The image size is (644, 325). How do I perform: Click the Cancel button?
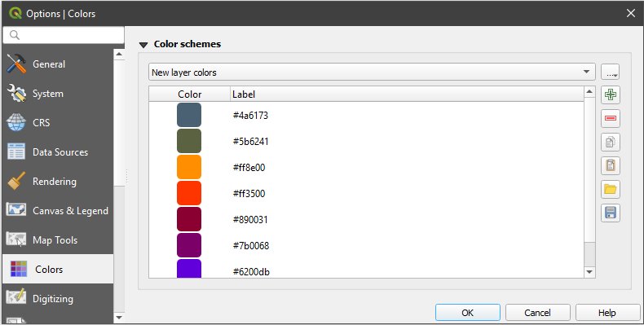pyautogui.click(x=538, y=313)
